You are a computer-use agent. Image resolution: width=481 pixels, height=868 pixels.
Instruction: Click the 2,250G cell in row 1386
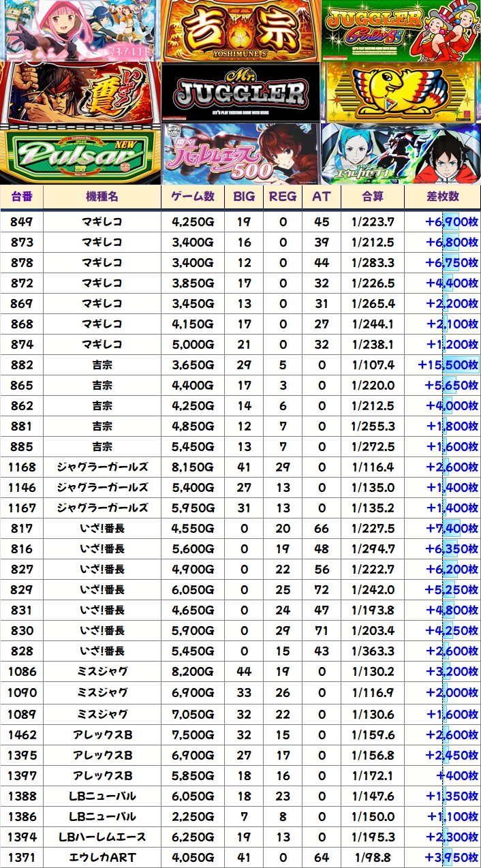[193, 816]
